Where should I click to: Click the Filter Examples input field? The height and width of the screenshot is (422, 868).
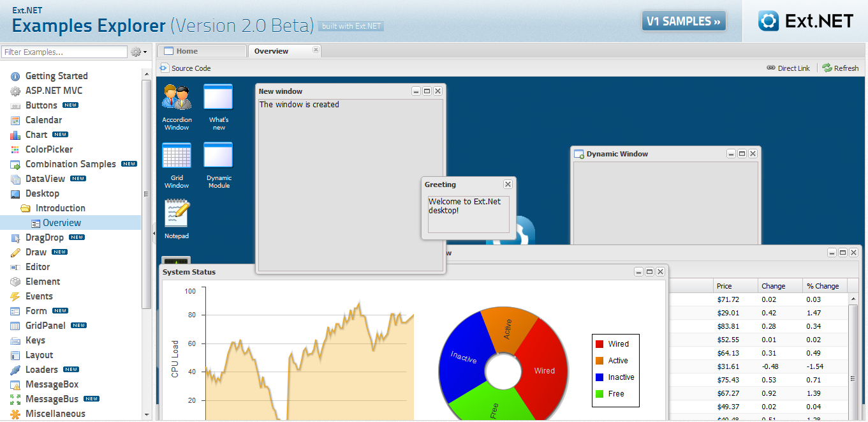(64, 52)
